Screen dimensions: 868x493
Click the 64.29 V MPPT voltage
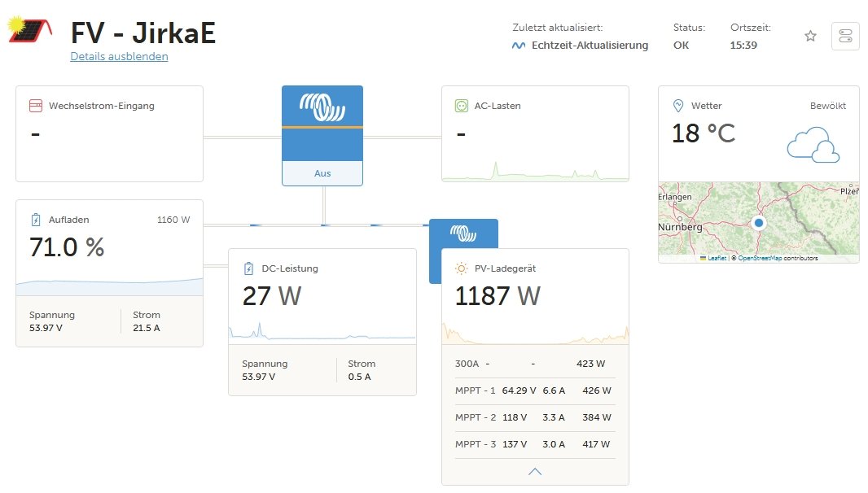click(519, 390)
